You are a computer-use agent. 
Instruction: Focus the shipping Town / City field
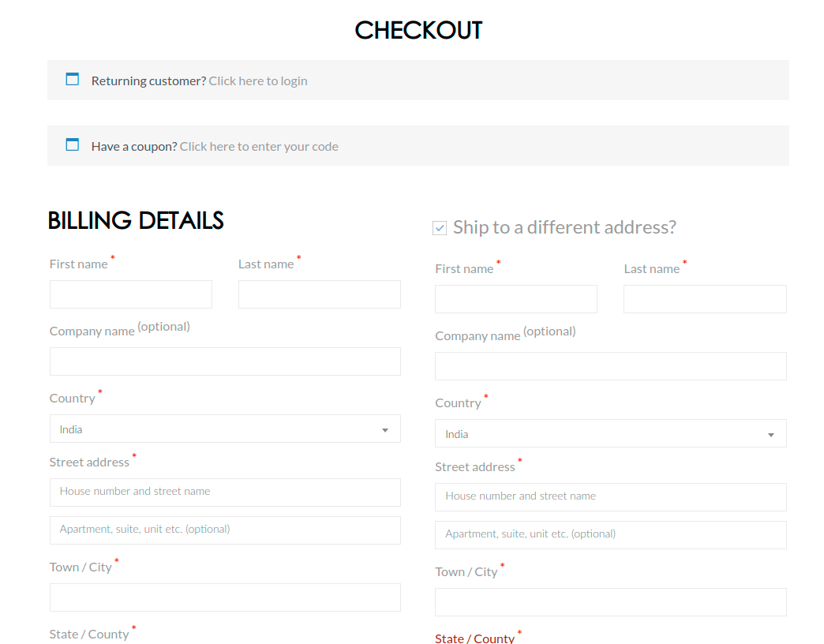611,602
